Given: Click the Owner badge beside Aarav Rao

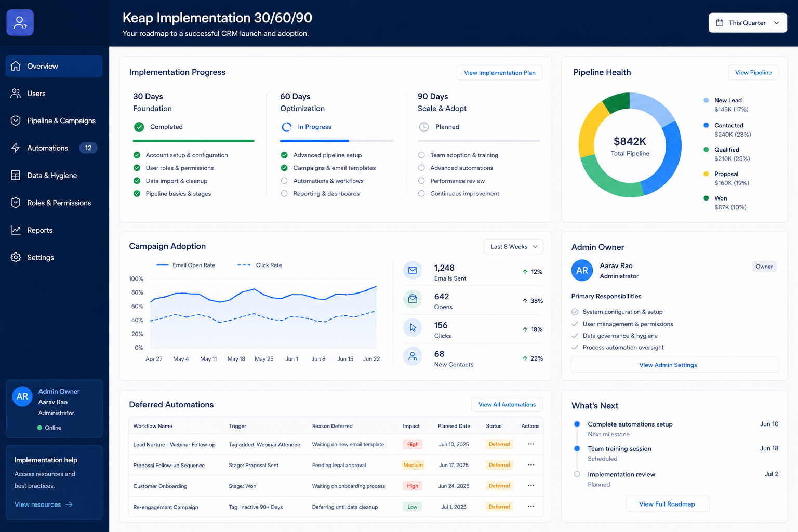Looking at the screenshot, I should click(764, 267).
